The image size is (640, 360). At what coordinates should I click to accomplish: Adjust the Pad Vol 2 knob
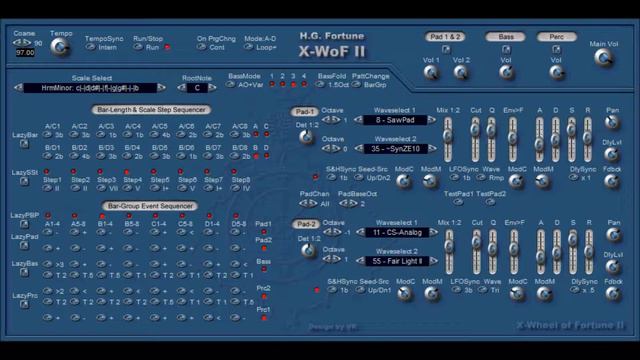(461, 73)
